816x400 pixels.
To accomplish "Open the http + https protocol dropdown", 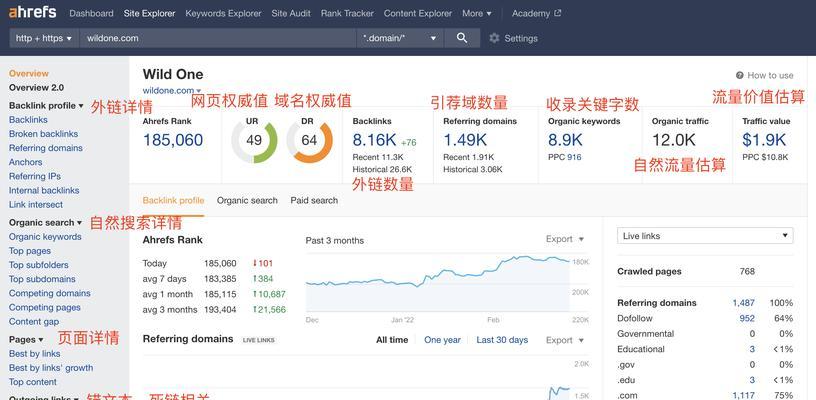I will pos(44,38).
